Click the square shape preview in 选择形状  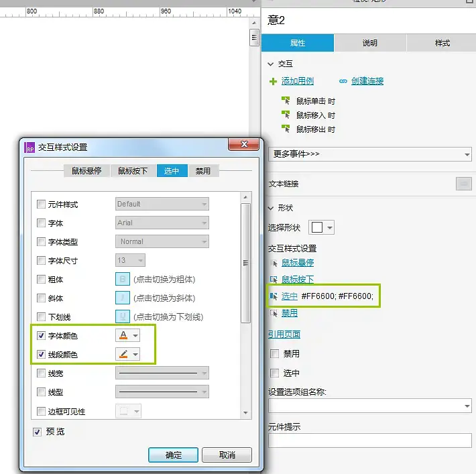(317, 227)
